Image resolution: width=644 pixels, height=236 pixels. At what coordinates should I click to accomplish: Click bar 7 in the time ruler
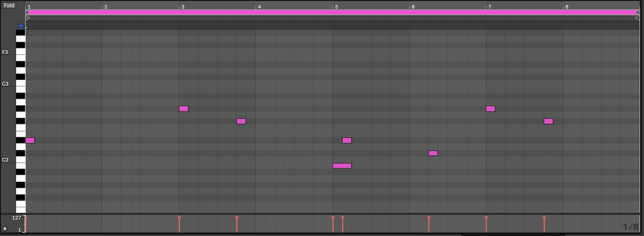489,6
